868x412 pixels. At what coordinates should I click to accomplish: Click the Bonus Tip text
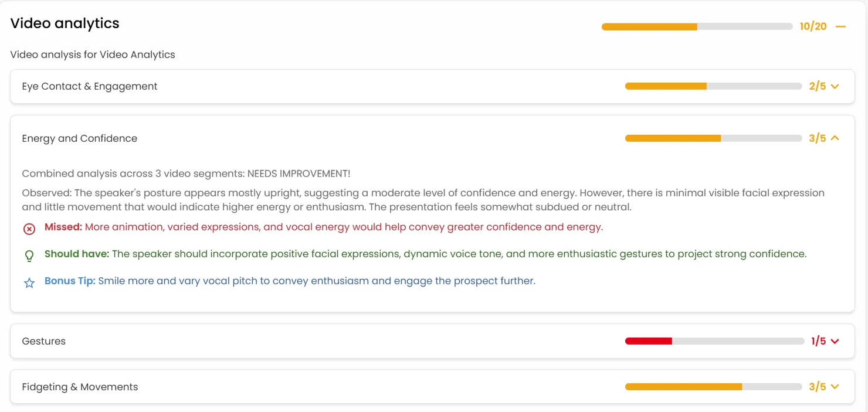click(317, 281)
